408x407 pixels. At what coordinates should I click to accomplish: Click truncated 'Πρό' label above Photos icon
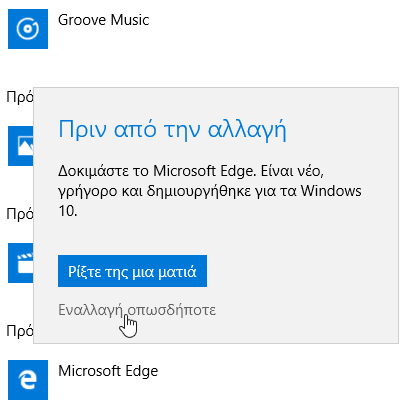coord(20,97)
